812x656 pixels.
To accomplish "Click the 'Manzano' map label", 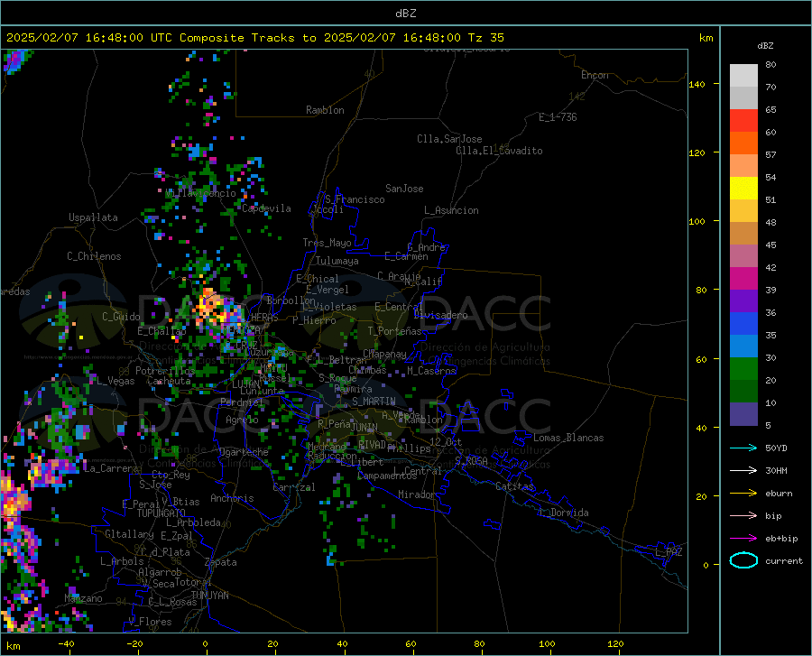I will [83, 598].
